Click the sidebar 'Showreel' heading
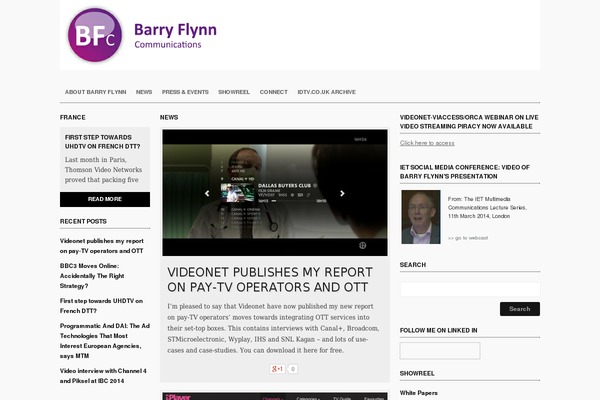600x400 pixels. point(417,373)
